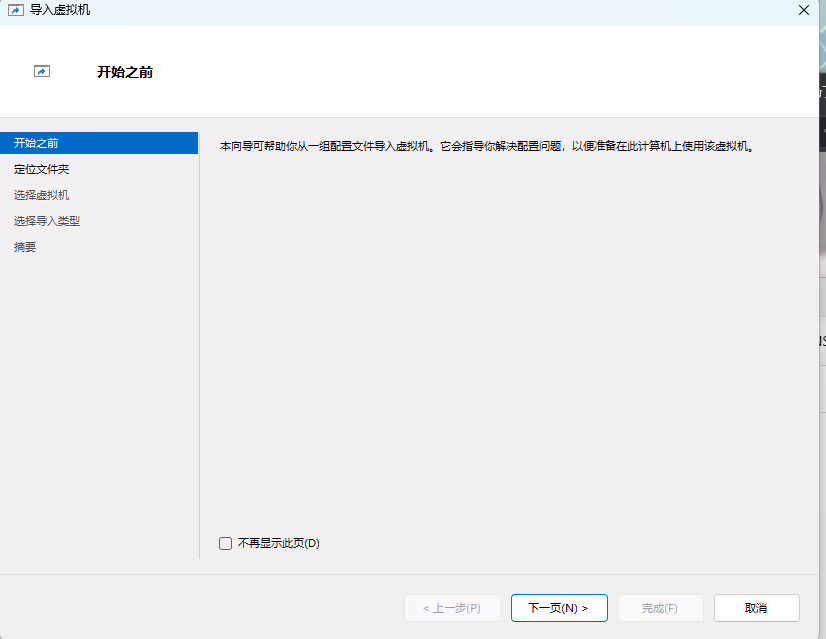Screen dimensions: 826x639
Task: Go to the 定位文件夹 step
Action: point(41,169)
